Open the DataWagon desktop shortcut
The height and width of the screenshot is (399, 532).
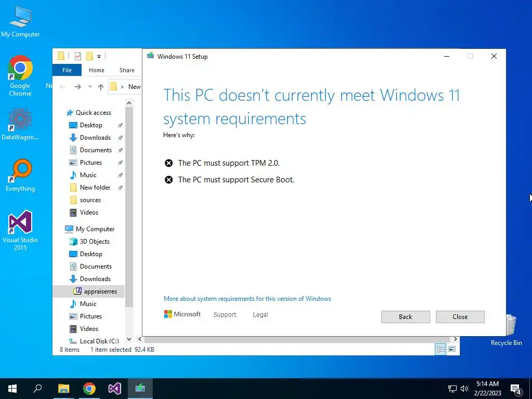pos(20,124)
